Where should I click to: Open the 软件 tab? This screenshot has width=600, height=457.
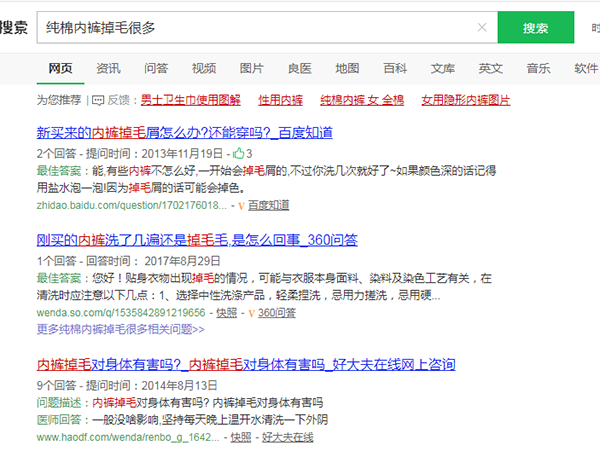tap(586, 69)
